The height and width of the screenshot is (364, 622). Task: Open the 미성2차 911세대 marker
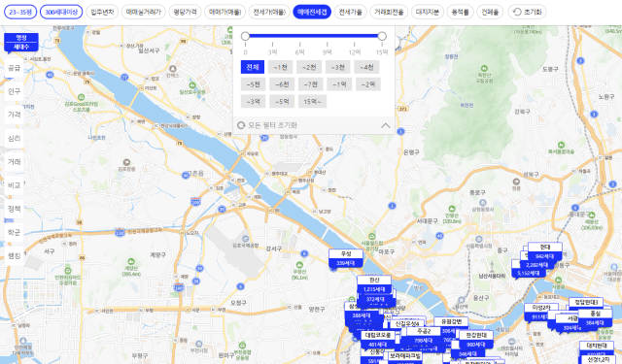pos(541,313)
